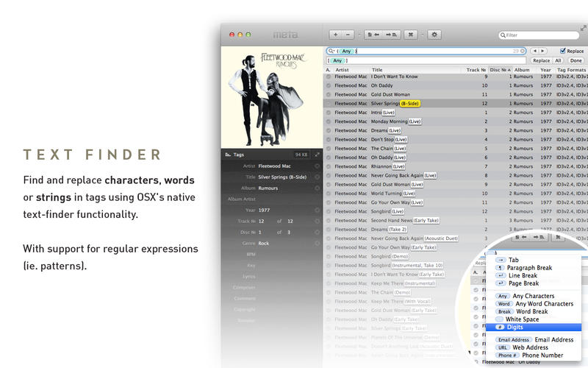The image size is (588, 368).
Task: Click the magnifier icon in the Filter field
Action: click(x=503, y=35)
